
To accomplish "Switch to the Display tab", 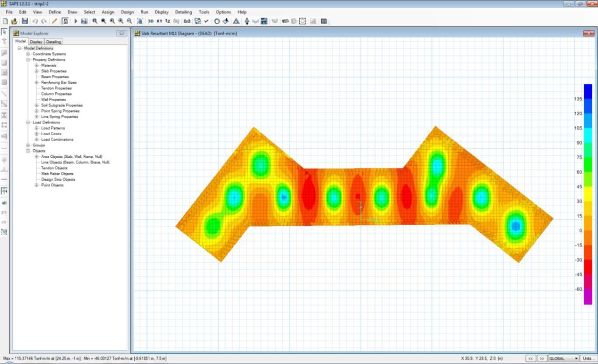I will coord(36,42).
